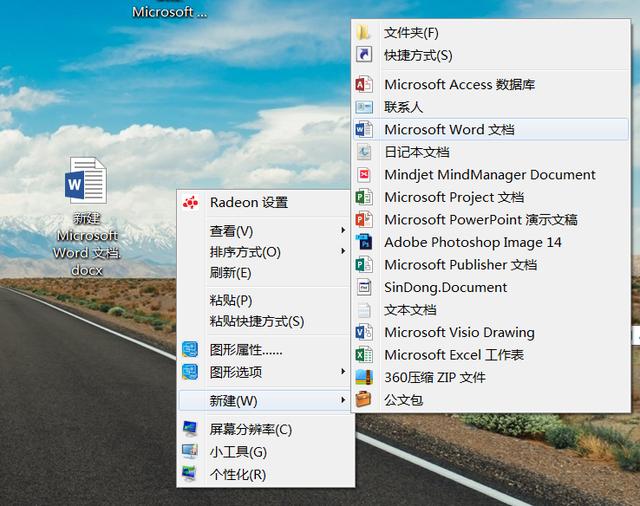Create a Mindjet MindManager Document
The height and width of the screenshot is (506, 640).
[491, 175]
